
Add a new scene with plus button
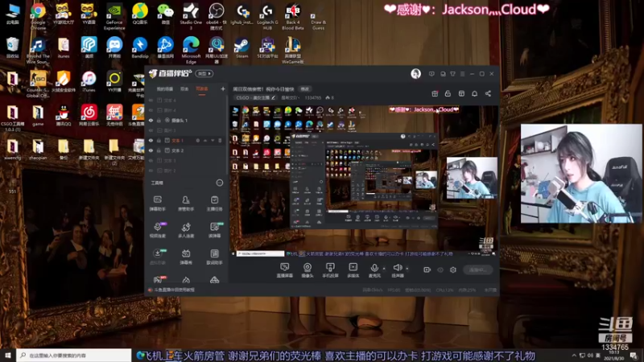223,88
